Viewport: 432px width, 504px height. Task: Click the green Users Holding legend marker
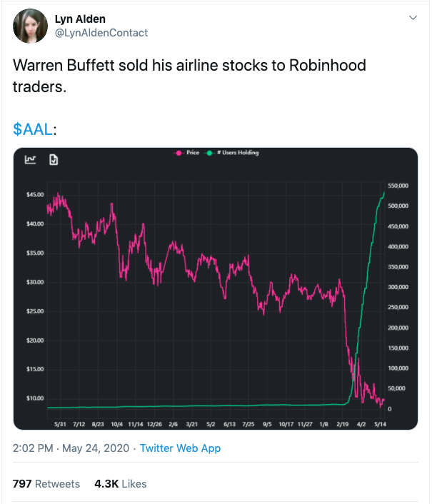(209, 153)
